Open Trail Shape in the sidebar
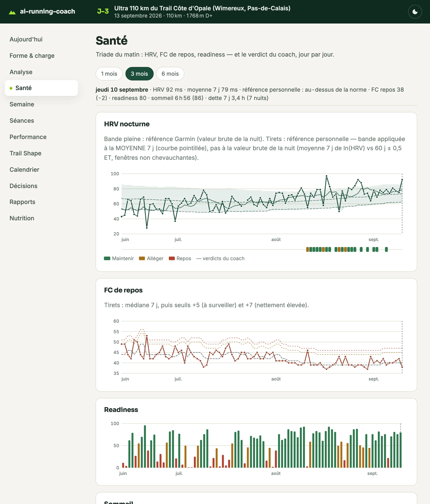430x504 pixels. 25,153
